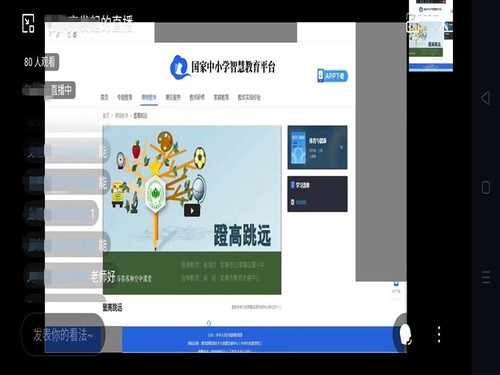Tap the 发表你的看法 comment input
The width and height of the screenshot is (500, 375).
point(63,334)
